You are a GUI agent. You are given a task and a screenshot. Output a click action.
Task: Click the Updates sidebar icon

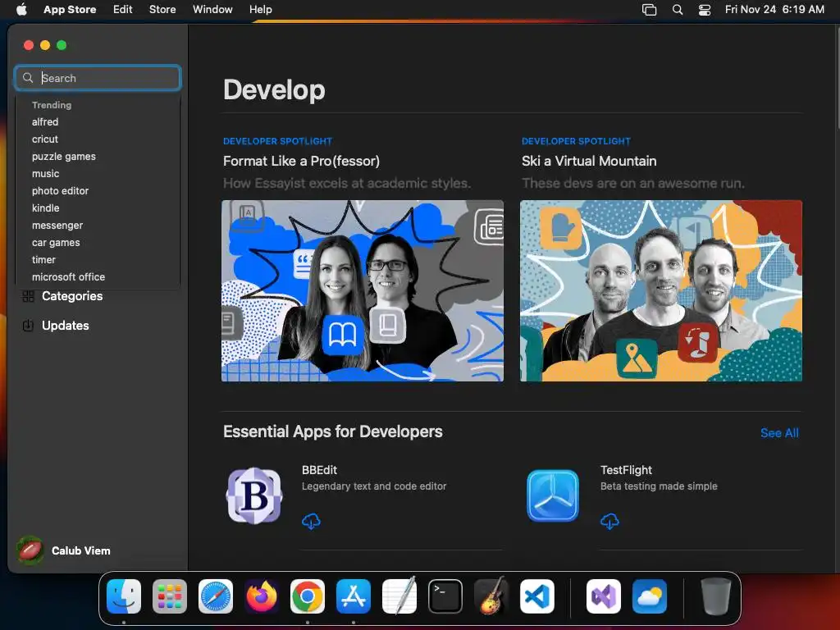[29, 325]
